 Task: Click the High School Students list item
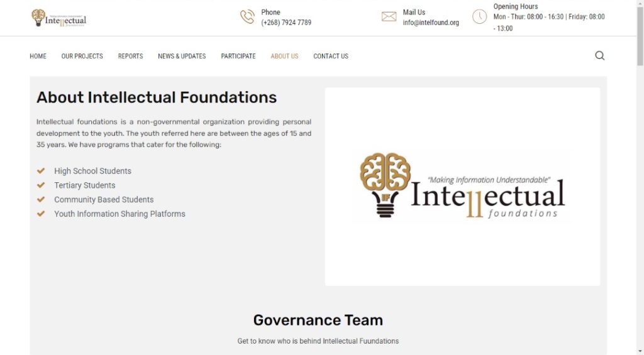click(93, 171)
